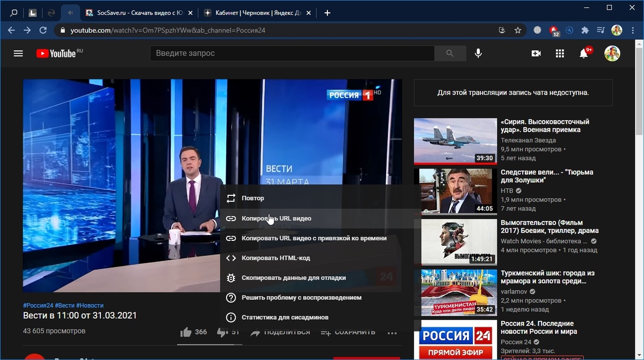Start voice search with the microphone
The width and height of the screenshot is (644, 360).
(x=478, y=53)
